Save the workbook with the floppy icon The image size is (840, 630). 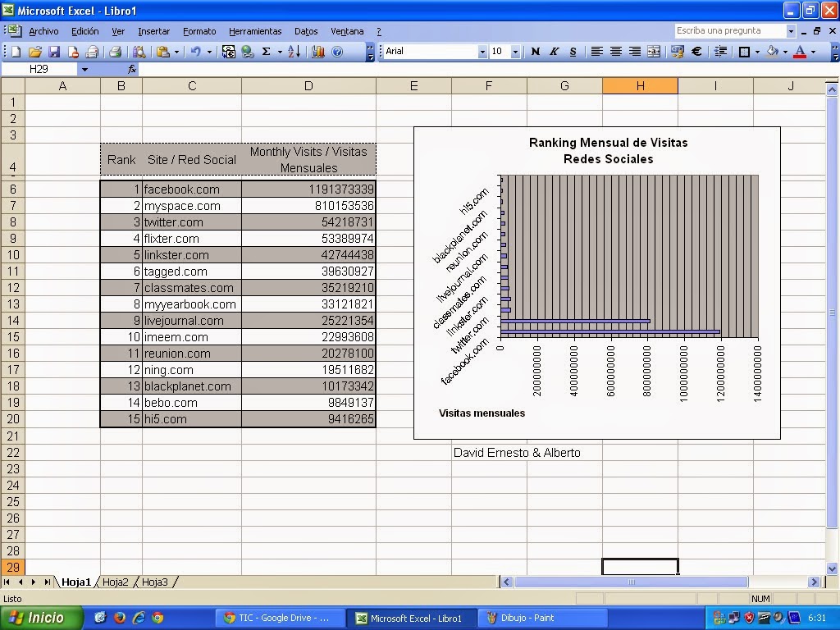click(54, 52)
